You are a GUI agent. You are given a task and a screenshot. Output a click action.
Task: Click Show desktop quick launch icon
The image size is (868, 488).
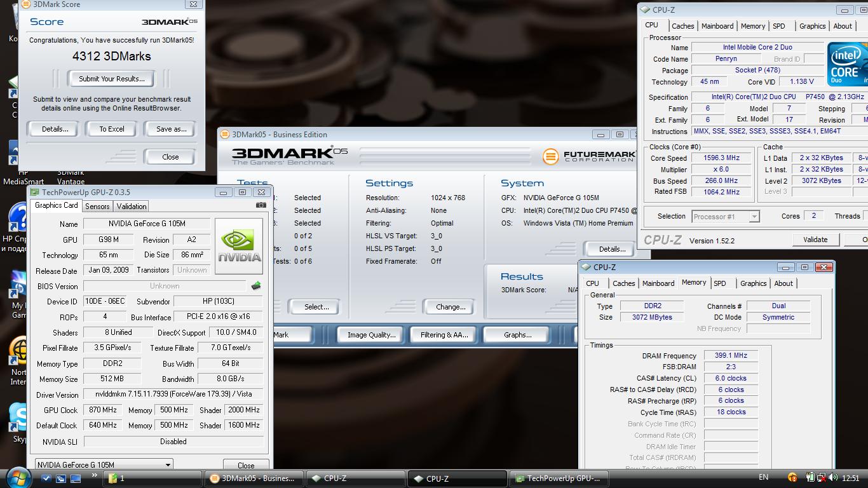[76, 478]
